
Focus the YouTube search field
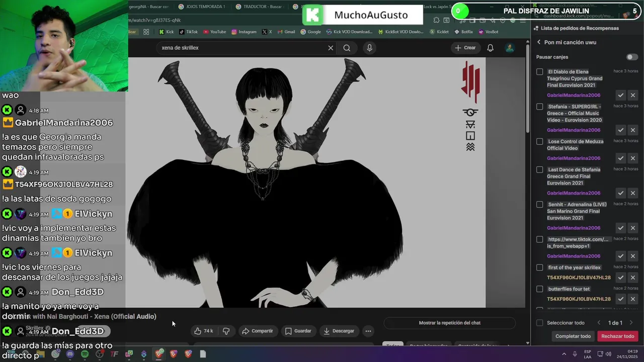[242, 48]
